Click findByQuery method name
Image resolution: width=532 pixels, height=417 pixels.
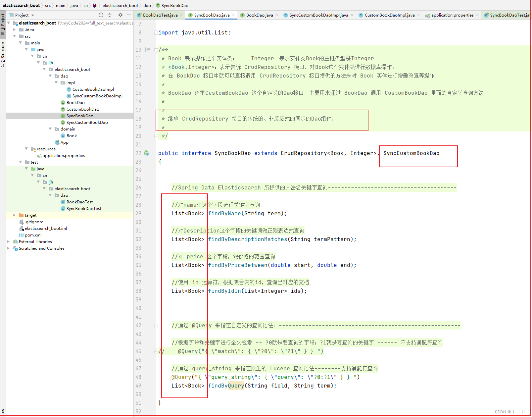pyautogui.click(x=226, y=386)
